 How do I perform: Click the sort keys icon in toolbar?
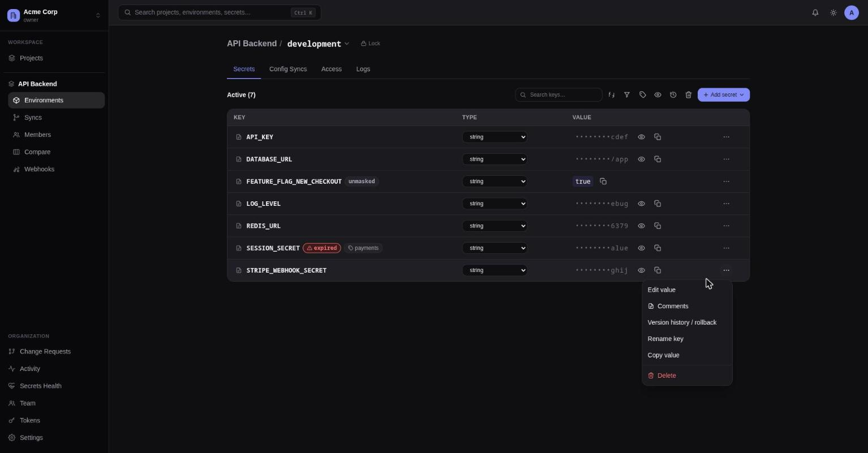tap(612, 95)
